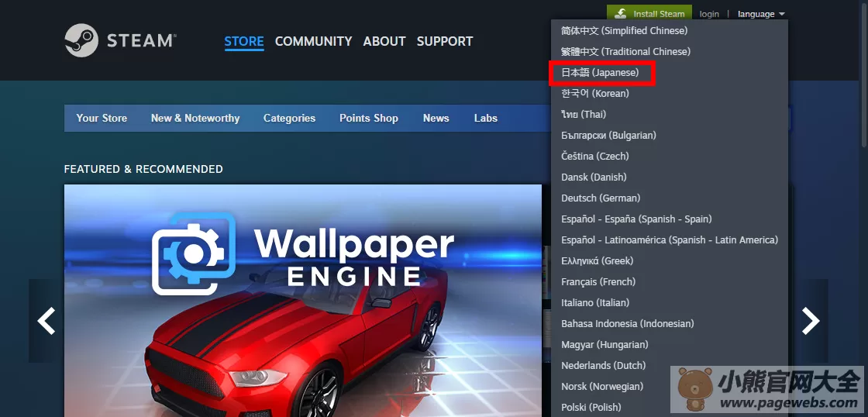Open the ABOUT page
The width and height of the screenshot is (868, 417).
pos(384,42)
